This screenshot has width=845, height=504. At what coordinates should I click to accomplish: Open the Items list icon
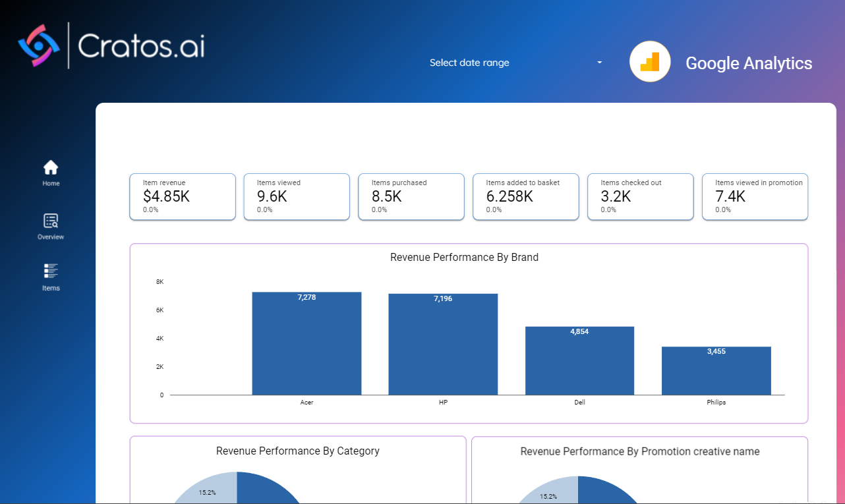click(51, 271)
